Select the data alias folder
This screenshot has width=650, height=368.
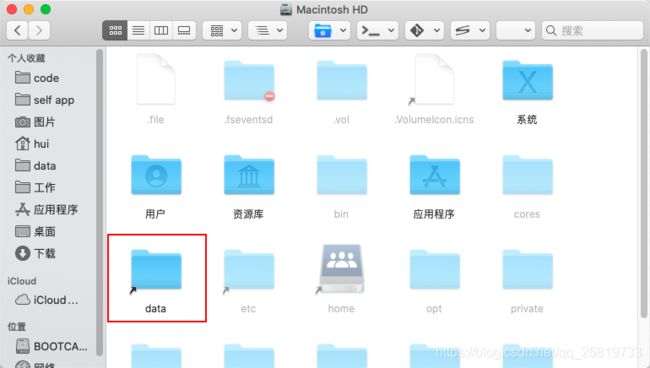coord(156,270)
